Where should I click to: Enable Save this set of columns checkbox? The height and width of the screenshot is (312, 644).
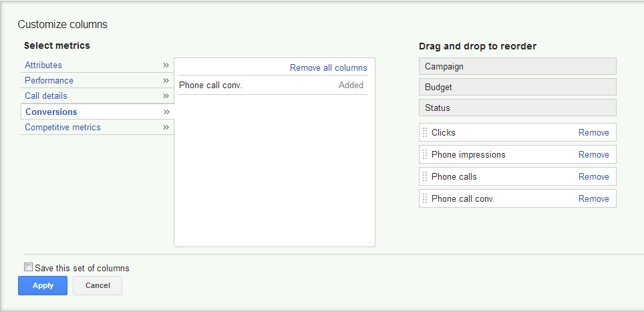point(28,267)
